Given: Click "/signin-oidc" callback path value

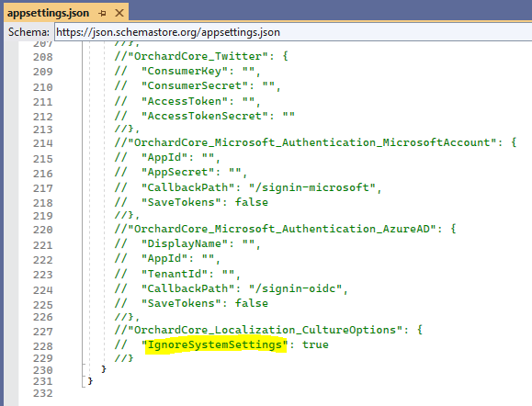Looking at the screenshot, I should (x=296, y=288).
